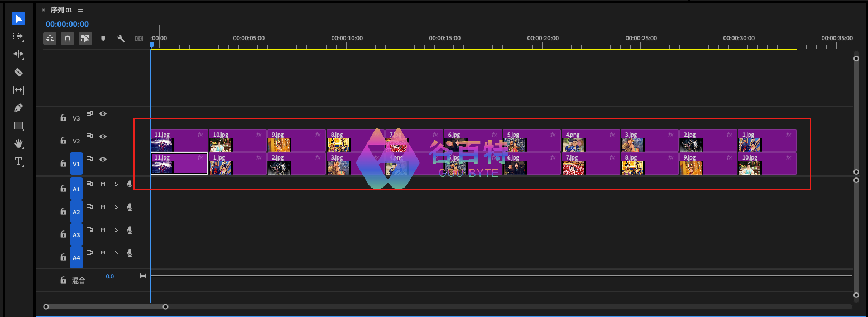This screenshot has width=868, height=317.
Task: Open the captions track options (CC)
Action: (139, 39)
